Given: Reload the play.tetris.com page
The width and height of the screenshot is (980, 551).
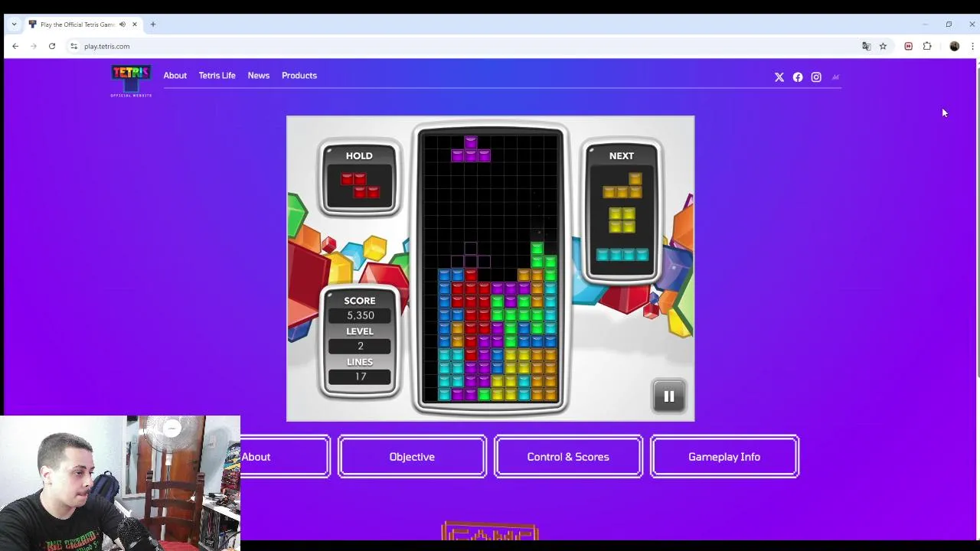Looking at the screenshot, I should [x=52, y=46].
